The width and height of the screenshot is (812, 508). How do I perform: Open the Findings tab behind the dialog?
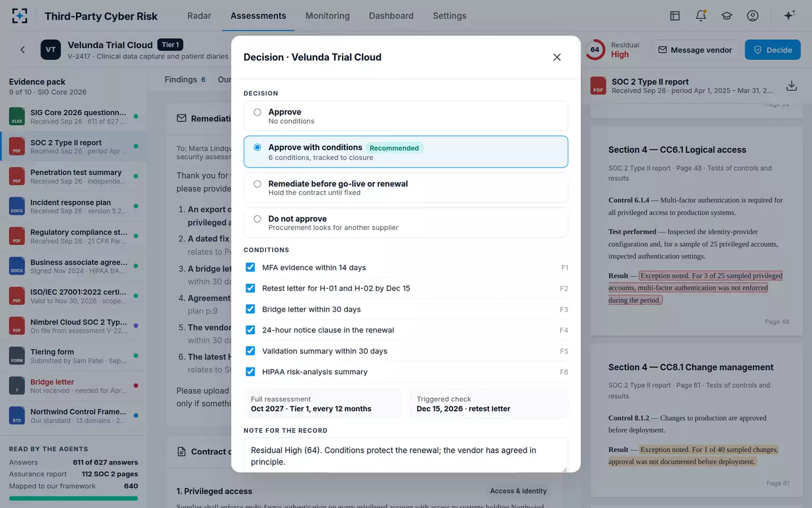185,80
